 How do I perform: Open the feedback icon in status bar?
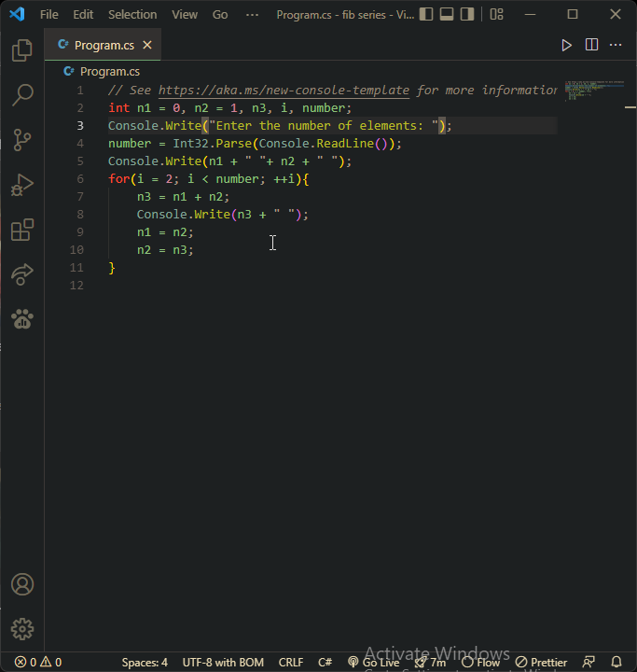[x=589, y=662]
